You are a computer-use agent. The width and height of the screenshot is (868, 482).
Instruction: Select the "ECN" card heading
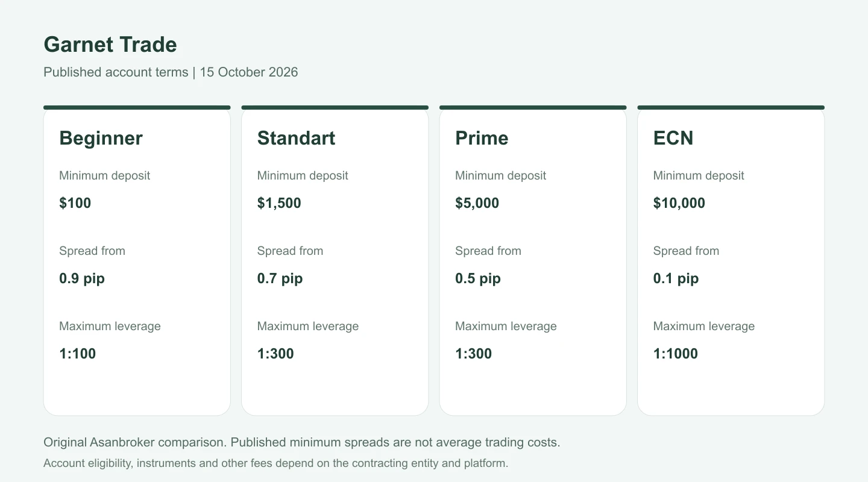pyautogui.click(x=673, y=138)
